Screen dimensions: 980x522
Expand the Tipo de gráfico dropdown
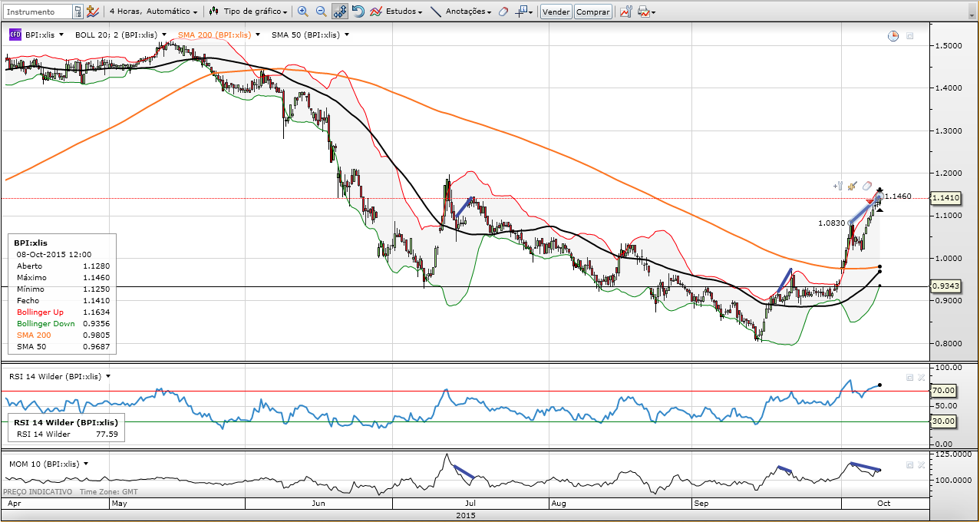(x=249, y=12)
